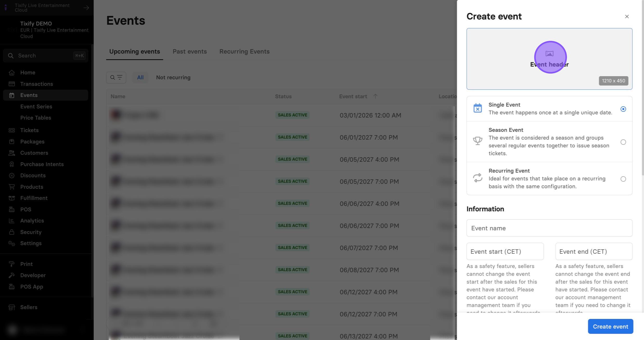Click the Fulfillment icon in sidebar
Screen dimensions: 644x340
11,198
